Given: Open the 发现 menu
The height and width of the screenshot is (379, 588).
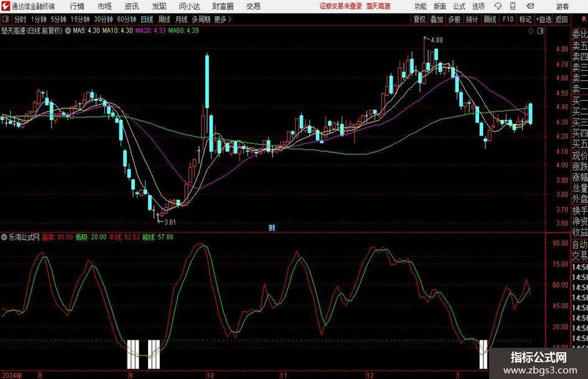Looking at the screenshot, I should click(159, 6).
